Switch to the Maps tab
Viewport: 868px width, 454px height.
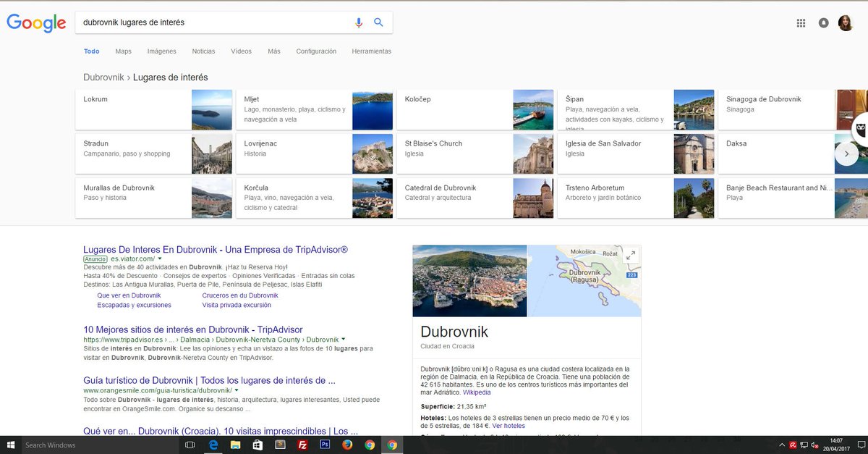point(123,51)
